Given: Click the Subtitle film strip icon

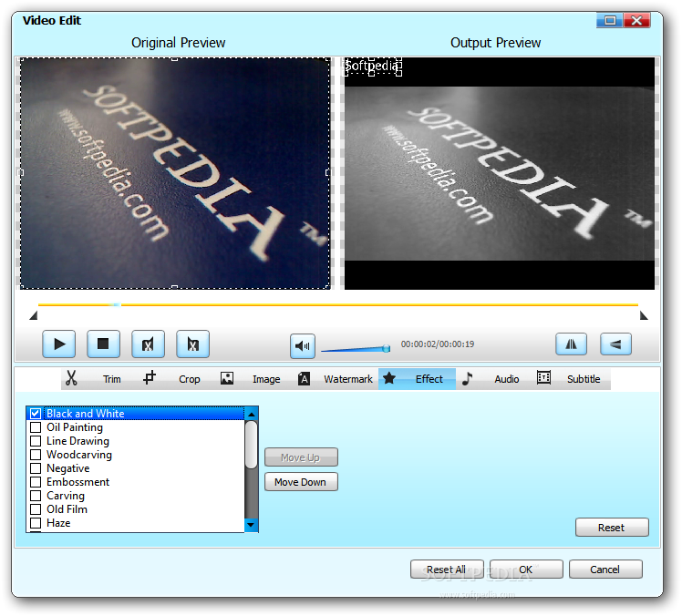Looking at the screenshot, I should pos(543,378).
